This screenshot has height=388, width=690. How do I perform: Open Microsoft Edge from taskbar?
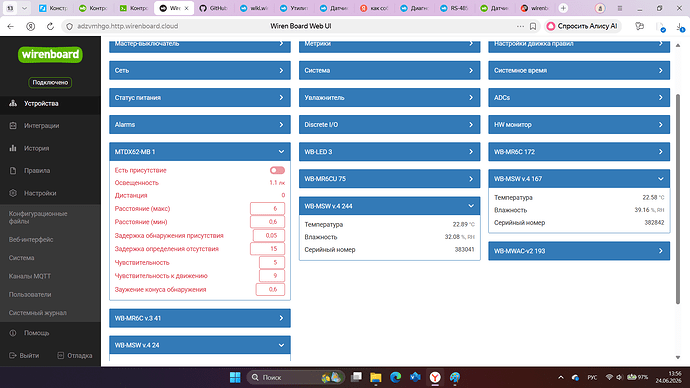[x=396, y=377]
